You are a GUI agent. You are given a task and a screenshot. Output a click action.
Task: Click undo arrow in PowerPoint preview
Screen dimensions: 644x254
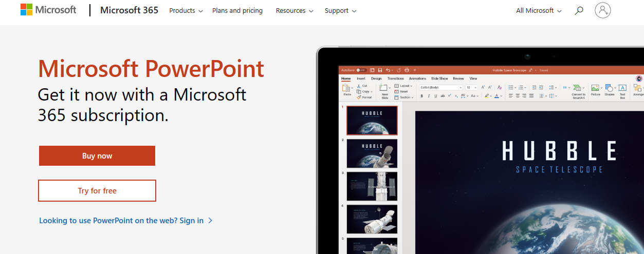click(388, 70)
